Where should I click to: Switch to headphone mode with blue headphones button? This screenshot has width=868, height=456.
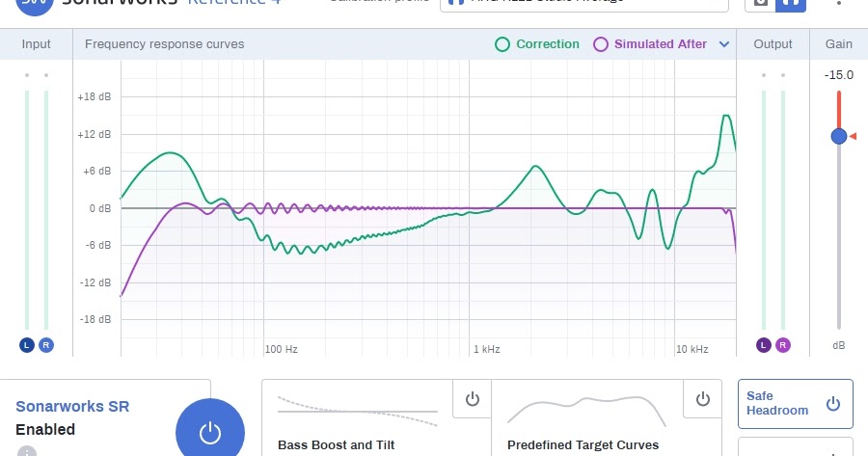tap(791, 5)
